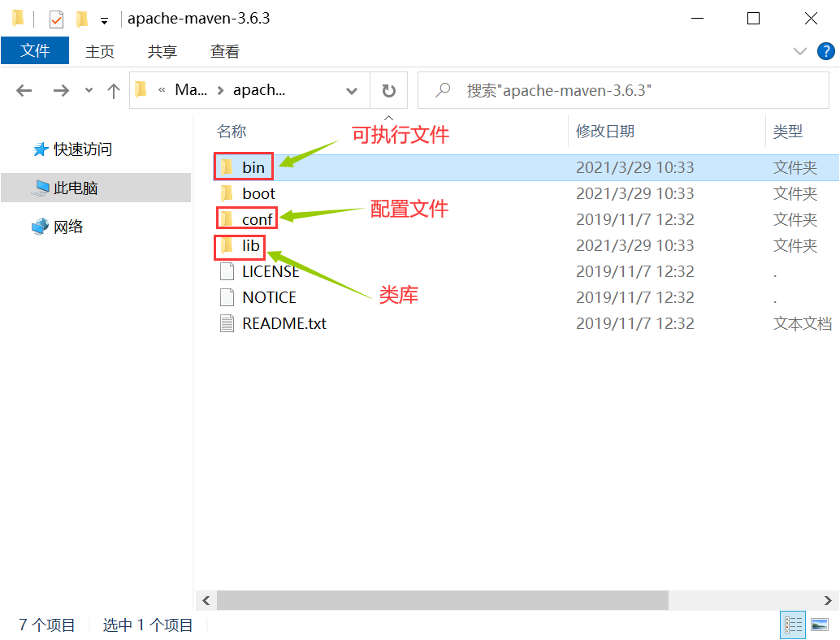Click the quick access properties checkmark icon
840x640 pixels.
(x=56, y=19)
